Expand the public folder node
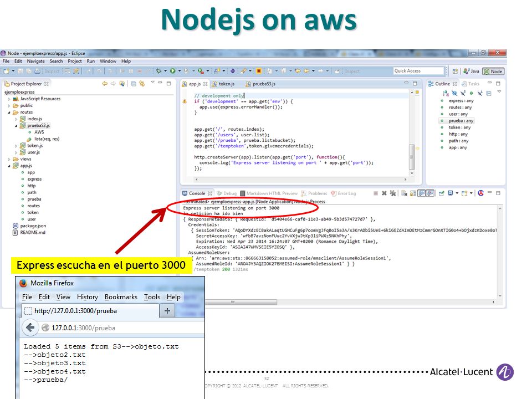Image resolution: width=532 pixels, height=399 pixels. click(9, 105)
